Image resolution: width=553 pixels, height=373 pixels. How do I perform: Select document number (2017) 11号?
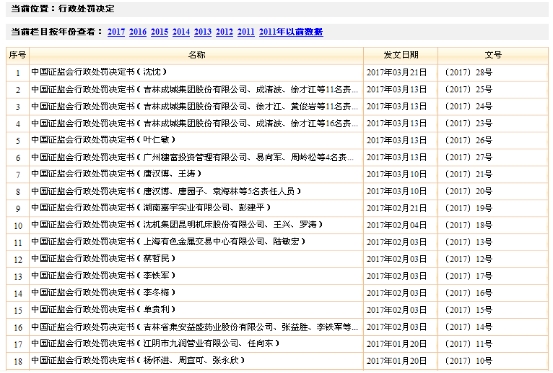click(x=468, y=344)
